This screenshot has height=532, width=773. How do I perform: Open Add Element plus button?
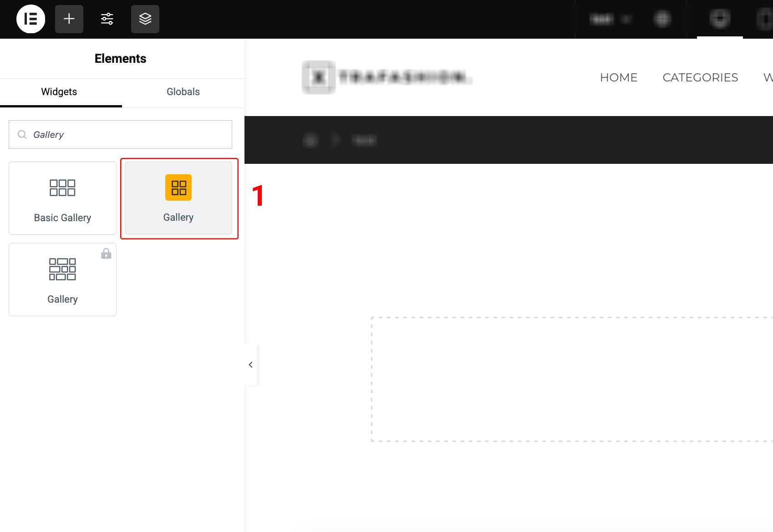(69, 19)
